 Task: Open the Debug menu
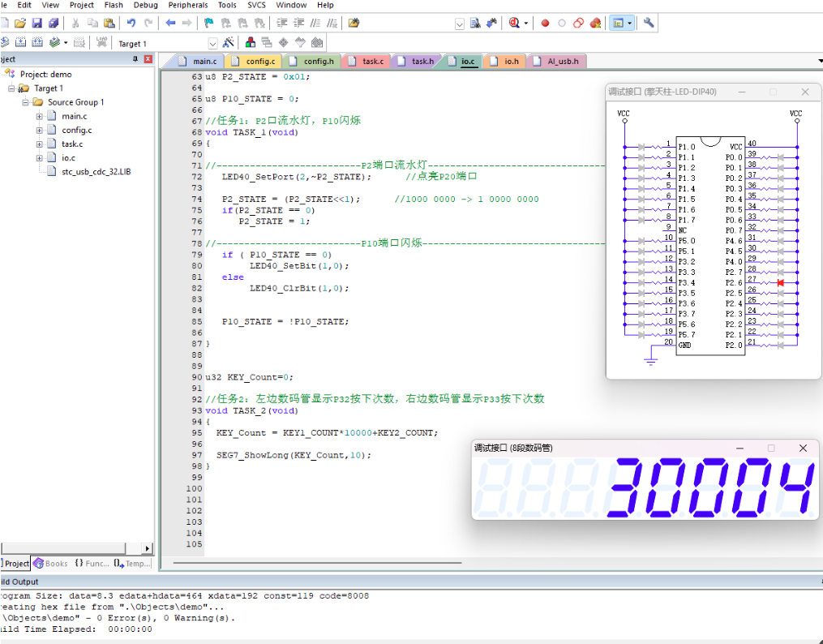coord(145,5)
